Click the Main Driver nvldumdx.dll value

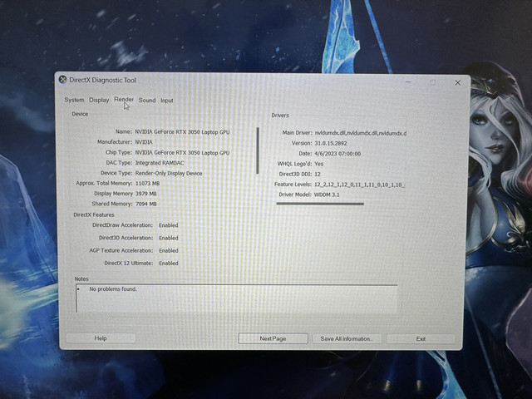(360, 133)
